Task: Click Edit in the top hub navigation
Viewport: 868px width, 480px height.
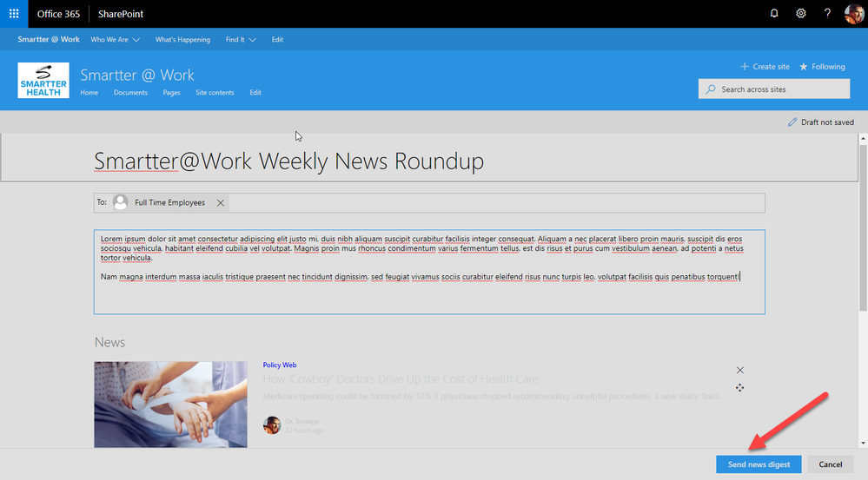Action: (x=277, y=40)
